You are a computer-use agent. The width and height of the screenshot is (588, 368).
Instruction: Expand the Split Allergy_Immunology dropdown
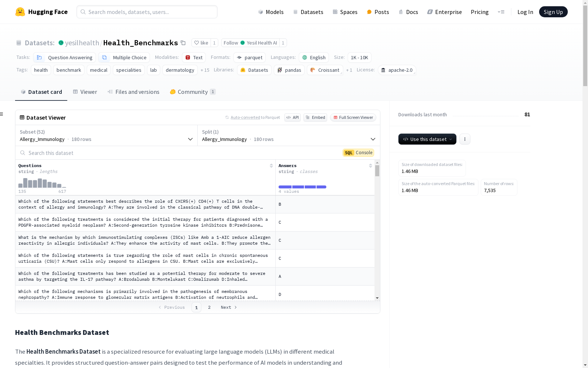click(289, 135)
